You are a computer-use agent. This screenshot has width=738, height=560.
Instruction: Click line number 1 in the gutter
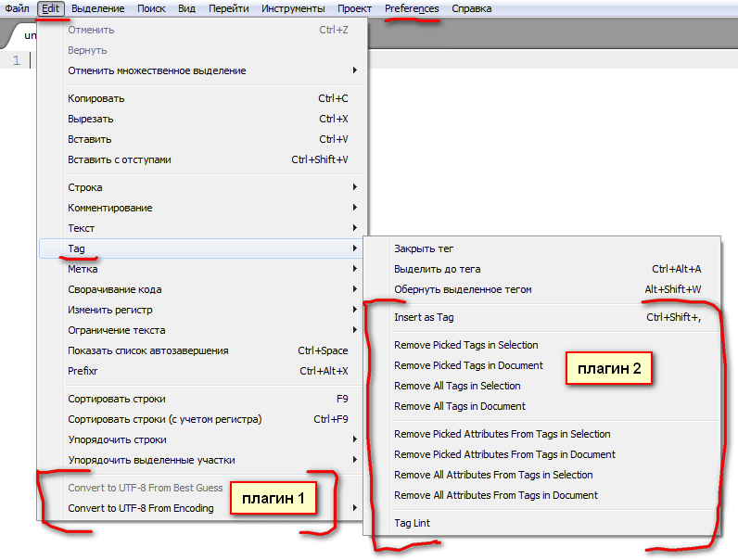tap(17, 60)
